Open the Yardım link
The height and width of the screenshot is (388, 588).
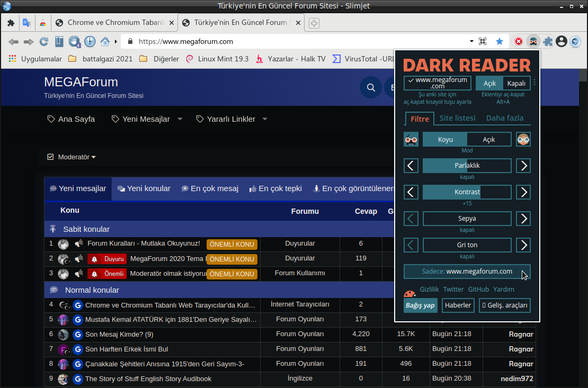(504, 290)
